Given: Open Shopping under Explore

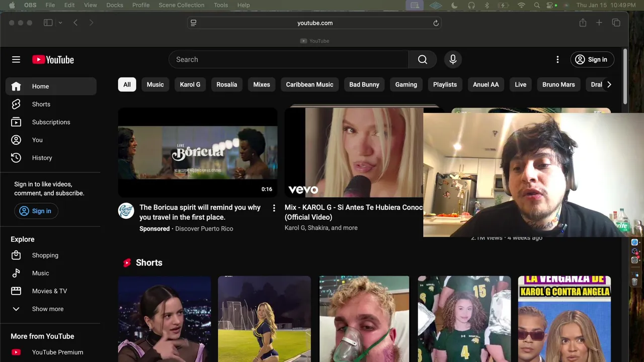Looking at the screenshot, I should click(x=51, y=255).
